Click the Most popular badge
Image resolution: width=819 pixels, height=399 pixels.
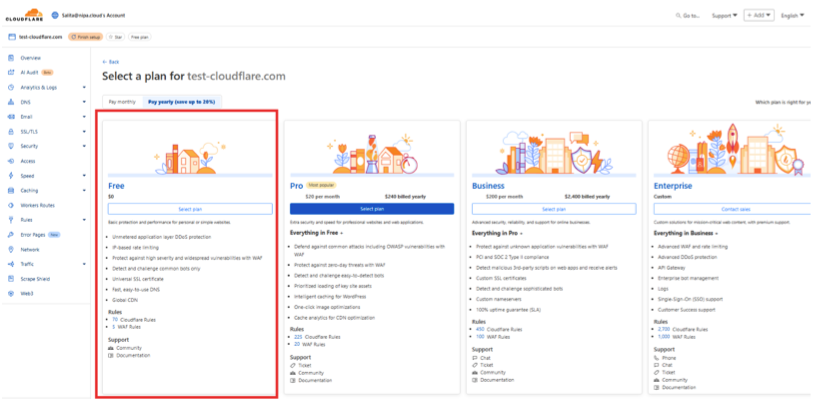[x=321, y=185]
